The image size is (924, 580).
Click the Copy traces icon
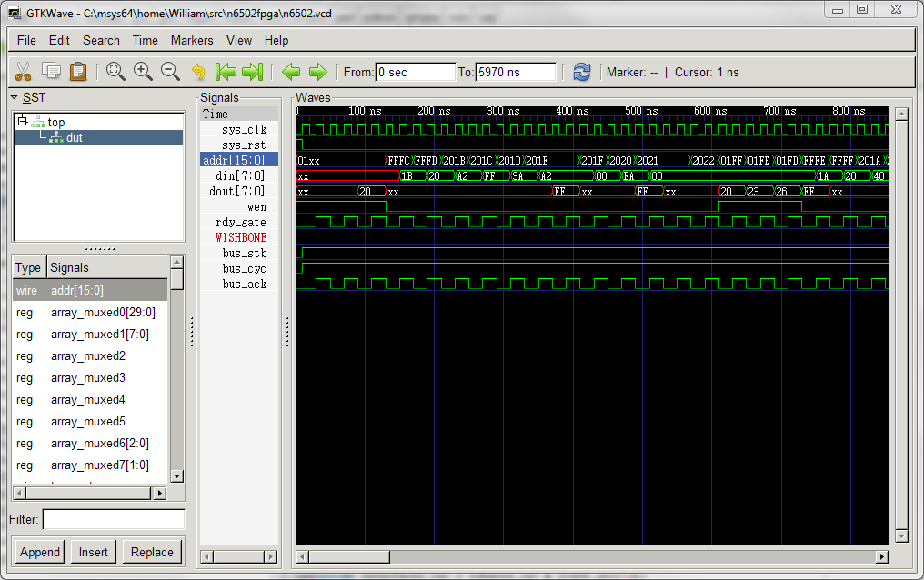pyautogui.click(x=51, y=72)
